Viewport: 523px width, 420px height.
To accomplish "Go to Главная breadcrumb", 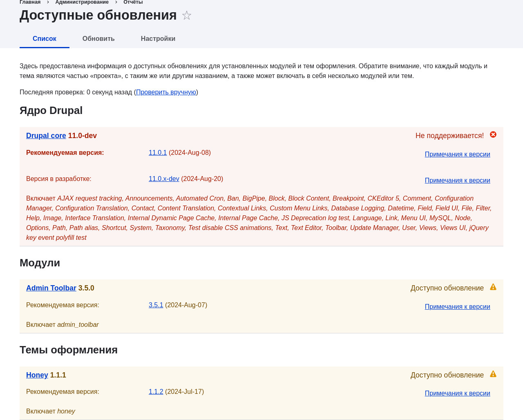I will click(x=30, y=2).
